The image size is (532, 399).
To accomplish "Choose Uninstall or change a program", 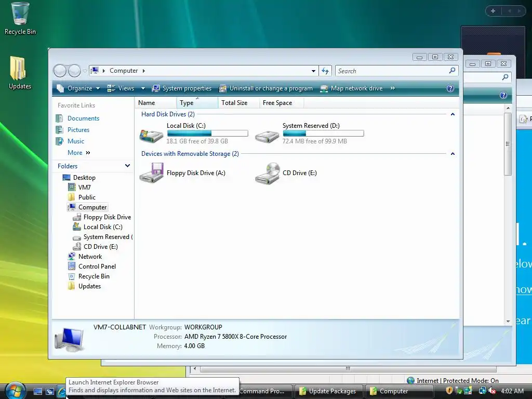I will pyautogui.click(x=266, y=88).
